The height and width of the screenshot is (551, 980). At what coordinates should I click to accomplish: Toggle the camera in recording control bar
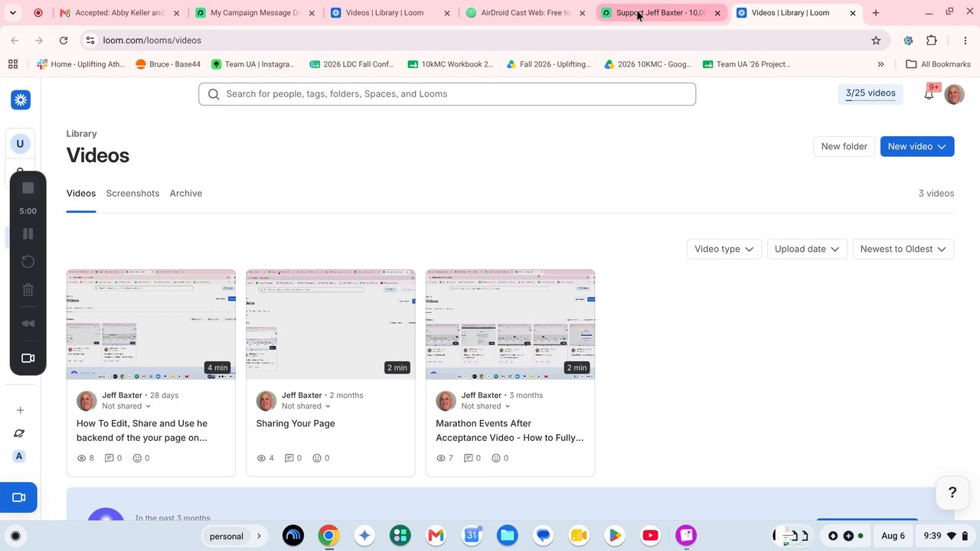28,358
